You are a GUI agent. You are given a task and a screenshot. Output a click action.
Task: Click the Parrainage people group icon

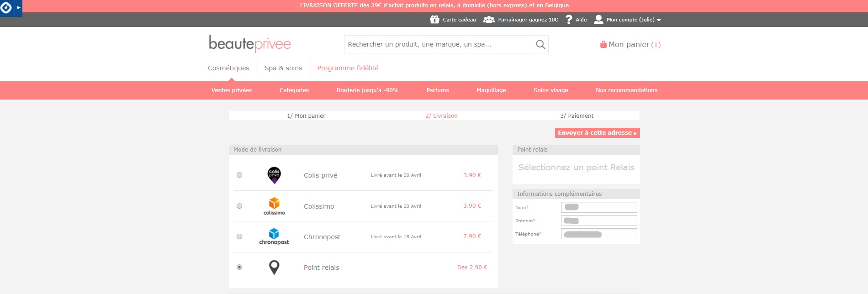point(489,20)
